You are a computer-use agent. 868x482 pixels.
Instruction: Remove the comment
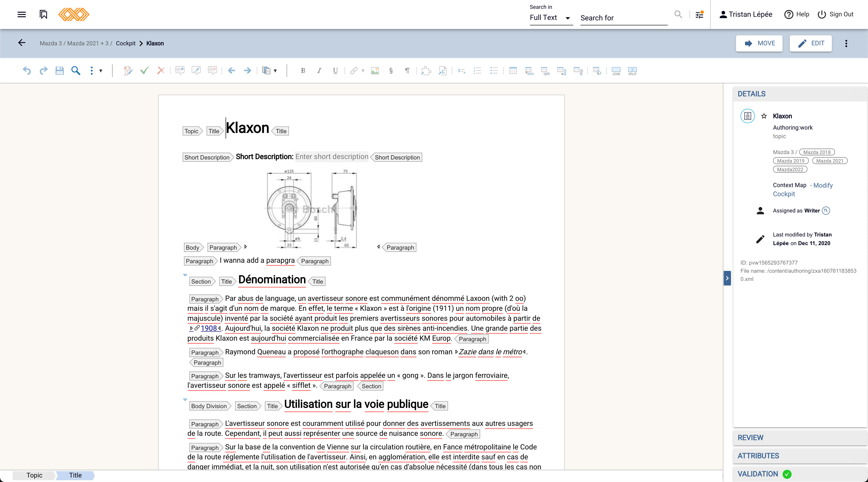pos(212,71)
